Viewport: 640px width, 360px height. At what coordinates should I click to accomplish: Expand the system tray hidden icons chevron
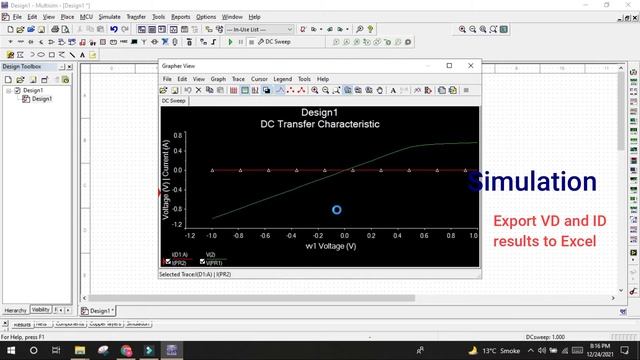531,350
